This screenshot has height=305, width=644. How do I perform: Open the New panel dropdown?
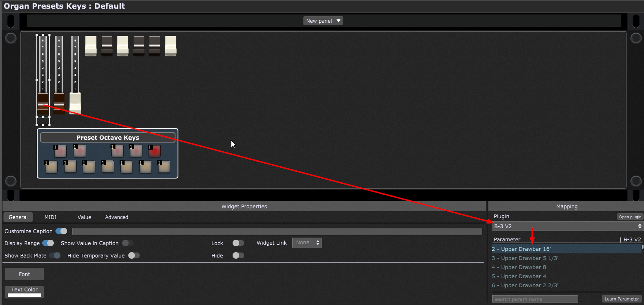click(323, 21)
